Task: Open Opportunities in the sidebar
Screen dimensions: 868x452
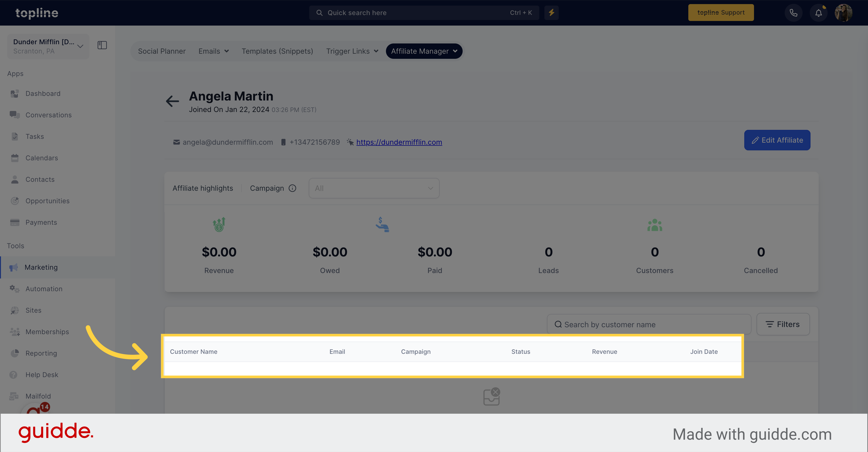Action: click(x=48, y=201)
